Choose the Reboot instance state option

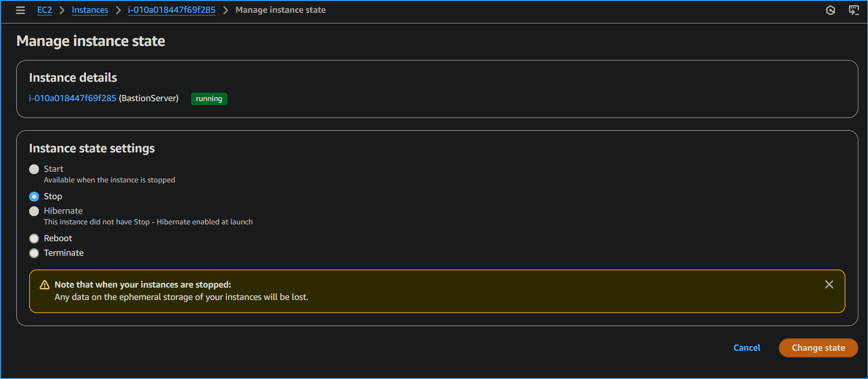point(34,239)
